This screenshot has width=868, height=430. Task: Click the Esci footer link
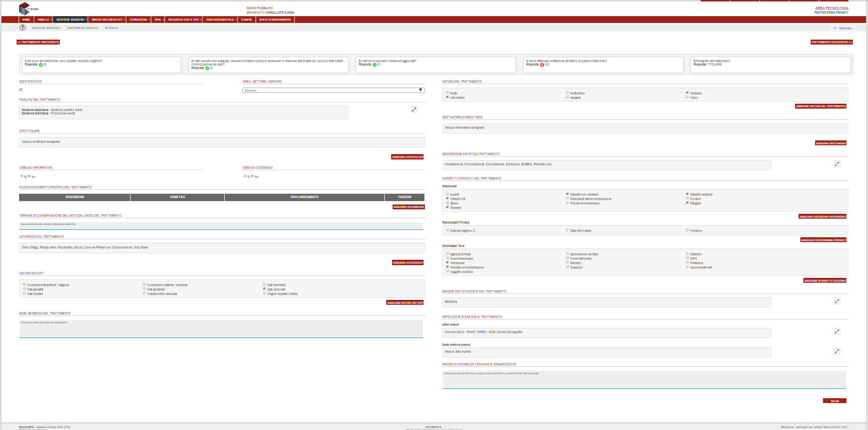click(845, 427)
